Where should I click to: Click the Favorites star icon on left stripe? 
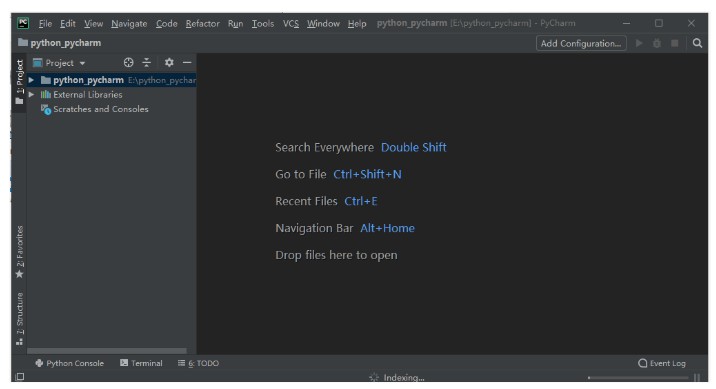(19, 274)
